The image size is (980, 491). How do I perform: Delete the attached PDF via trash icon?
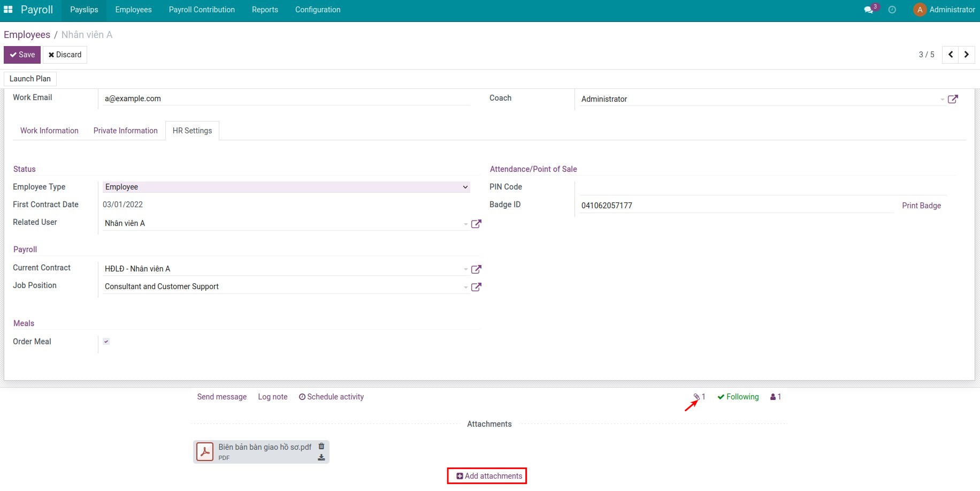(321, 445)
